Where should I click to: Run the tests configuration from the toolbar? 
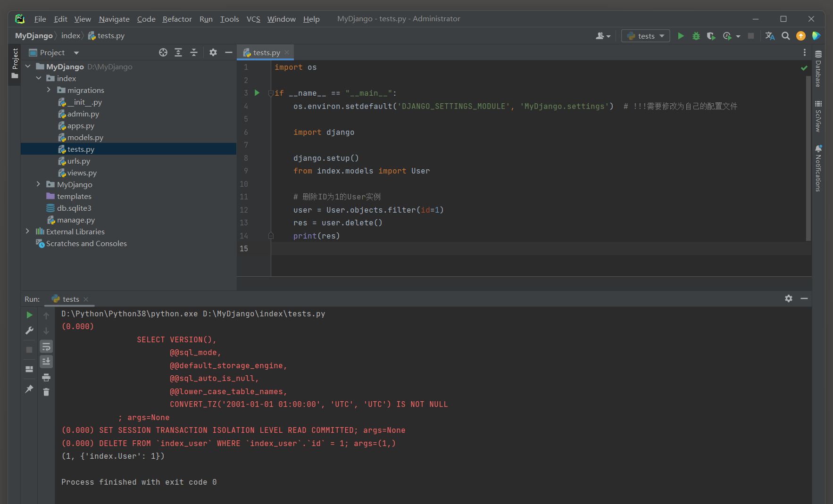[x=681, y=36]
